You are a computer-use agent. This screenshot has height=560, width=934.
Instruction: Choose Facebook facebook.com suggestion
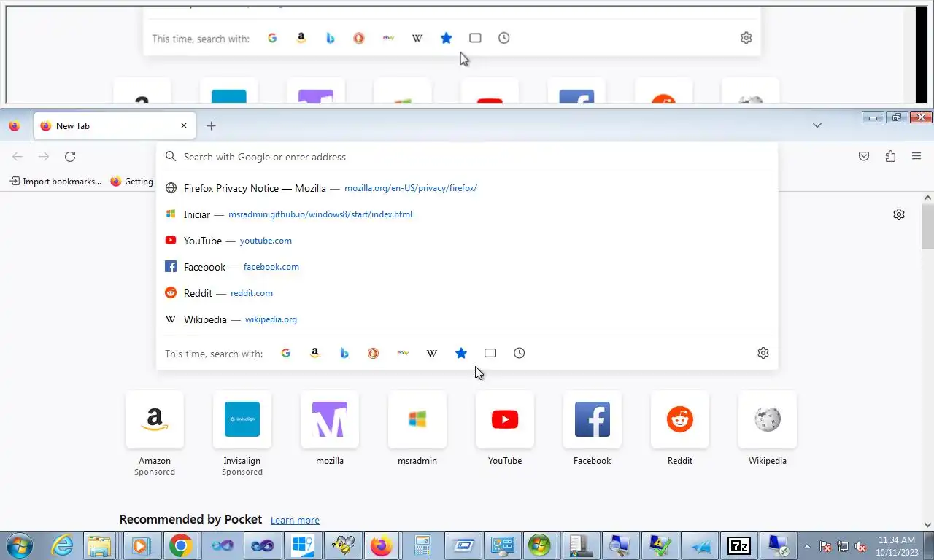(467, 267)
